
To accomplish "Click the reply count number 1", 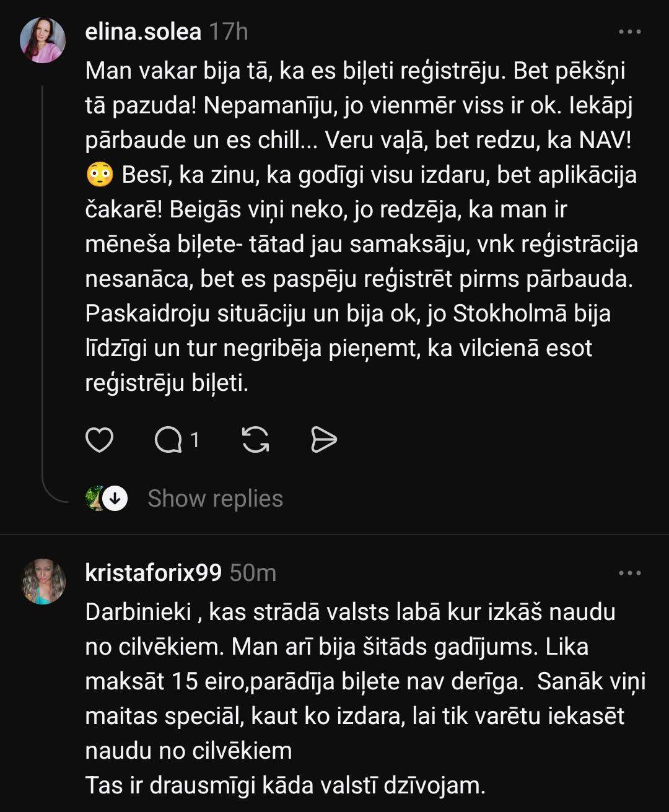I will (x=195, y=440).
